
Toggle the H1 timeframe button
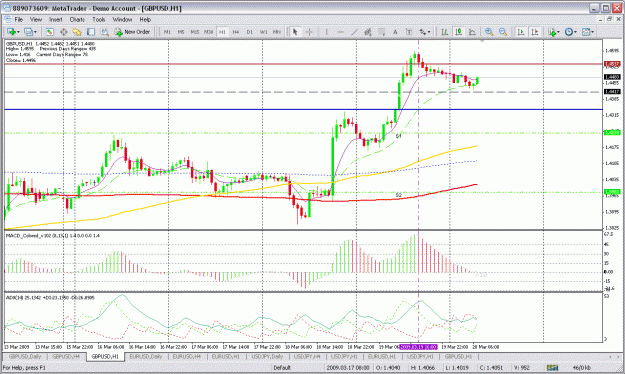[x=222, y=32]
